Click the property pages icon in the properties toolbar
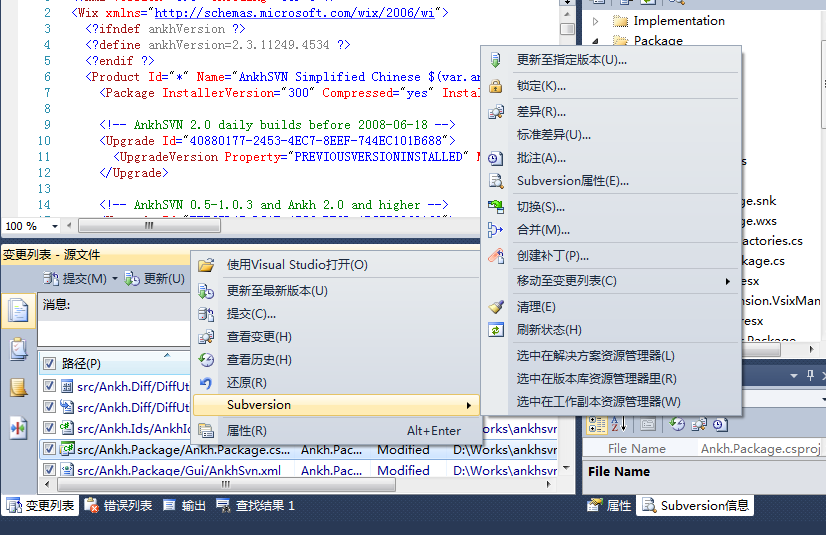The image size is (826, 535). [648, 424]
